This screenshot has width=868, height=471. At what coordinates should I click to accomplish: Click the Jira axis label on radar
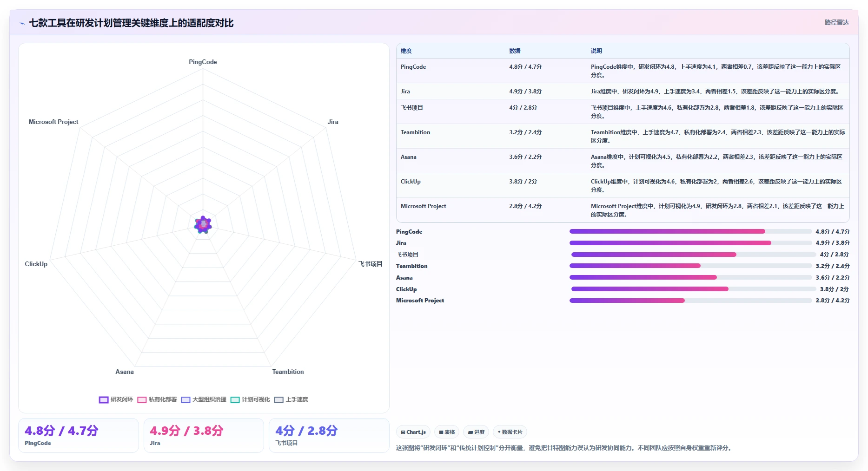tap(333, 122)
